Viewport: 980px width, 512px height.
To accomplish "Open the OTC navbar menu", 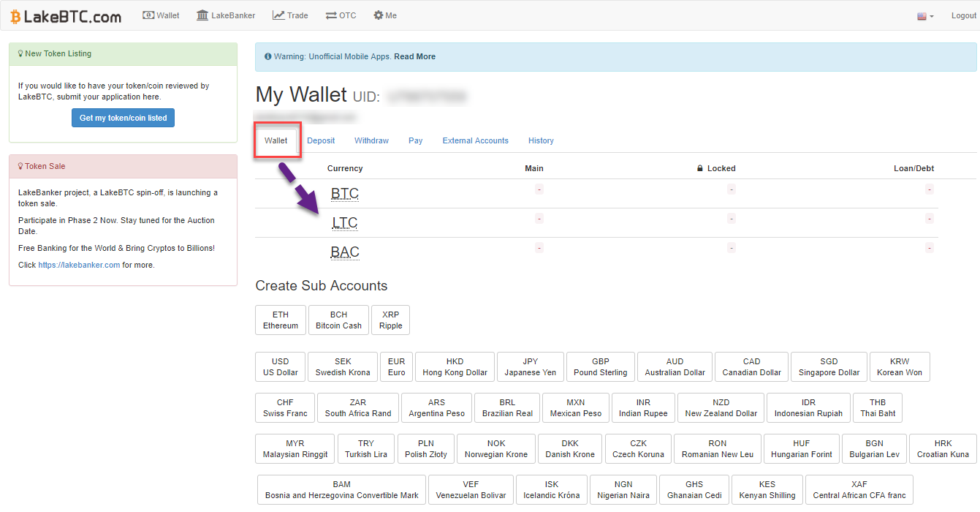I will click(x=341, y=15).
